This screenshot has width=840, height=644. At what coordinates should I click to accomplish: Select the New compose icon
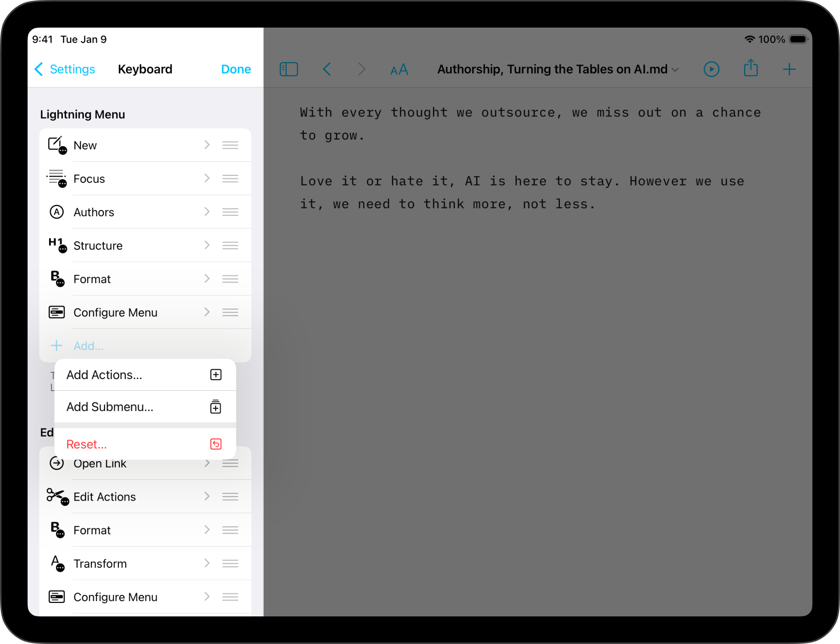(x=57, y=144)
